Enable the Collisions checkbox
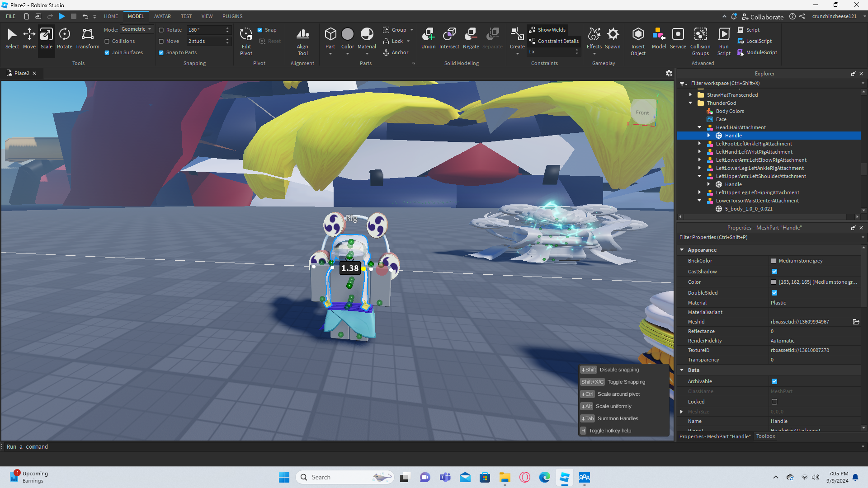This screenshot has height=488, width=868. pos(107,41)
